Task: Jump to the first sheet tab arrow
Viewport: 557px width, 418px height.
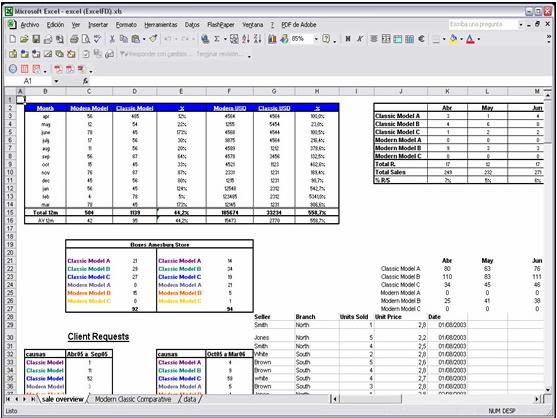Action: pyautogui.click(x=8, y=399)
